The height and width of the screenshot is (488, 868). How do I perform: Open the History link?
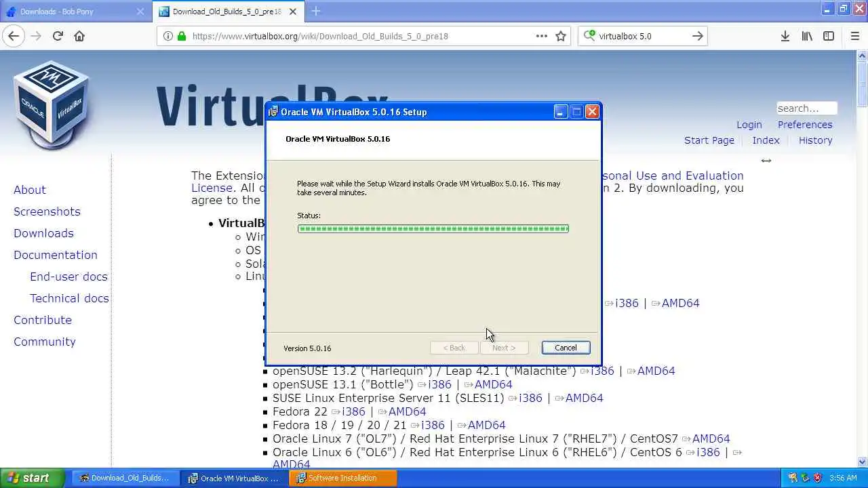(815, 140)
